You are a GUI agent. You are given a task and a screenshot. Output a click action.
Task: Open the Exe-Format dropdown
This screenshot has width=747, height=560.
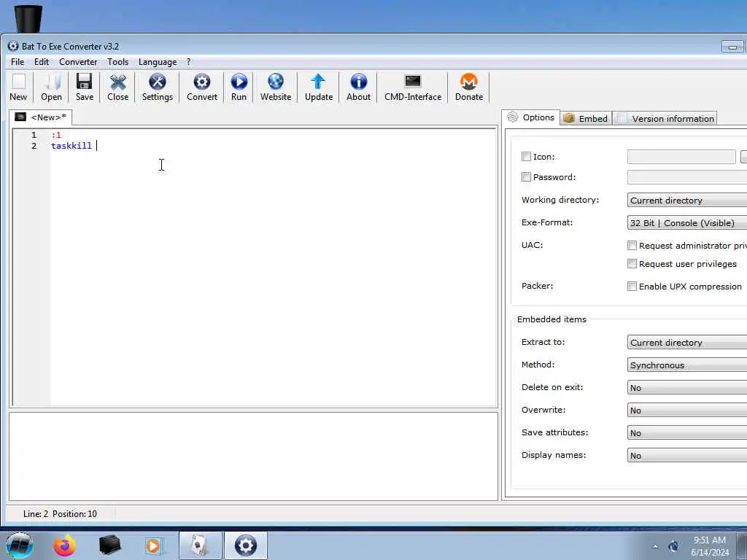tap(687, 223)
